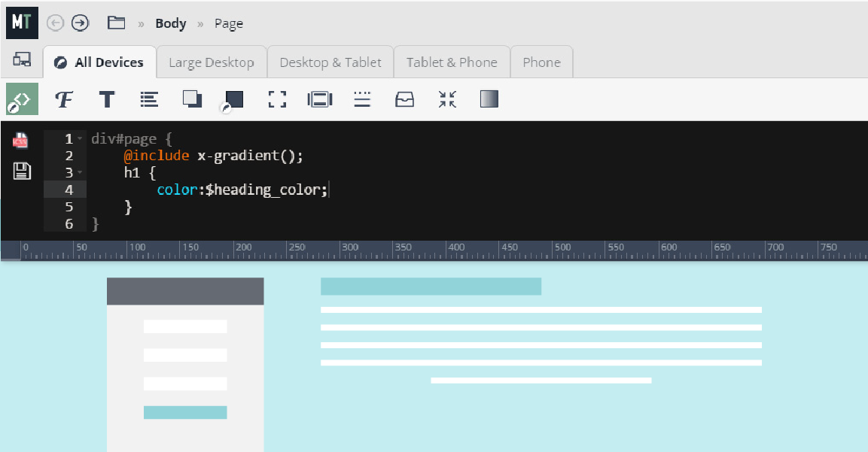Screen dimensions: 868x452
Task: Save code with the floppy disk icon
Action: 22,171
